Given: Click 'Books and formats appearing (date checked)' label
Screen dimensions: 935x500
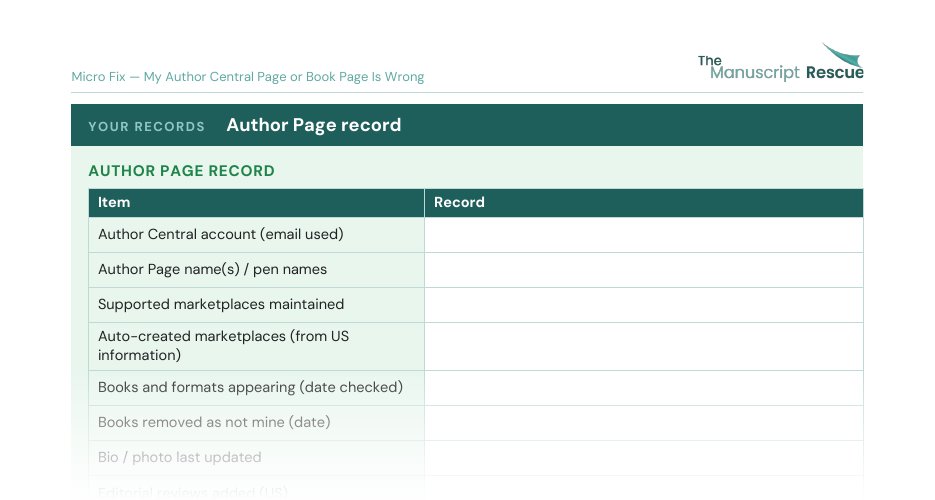Looking at the screenshot, I should click(x=250, y=387).
